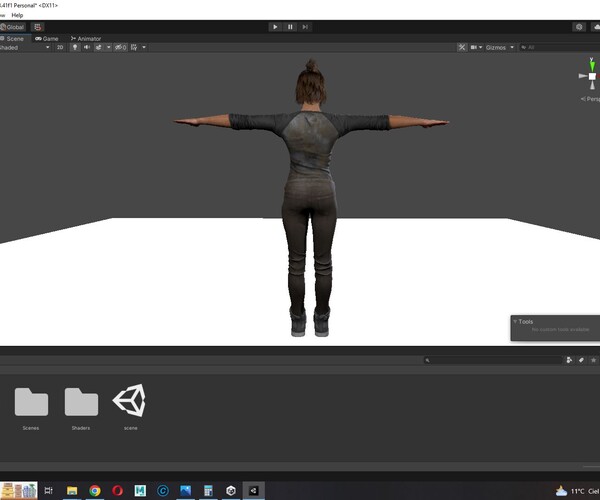This screenshot has height=500, width=600.
Task: Toggle the Global handle rotation button
Action: coord(13,27)
